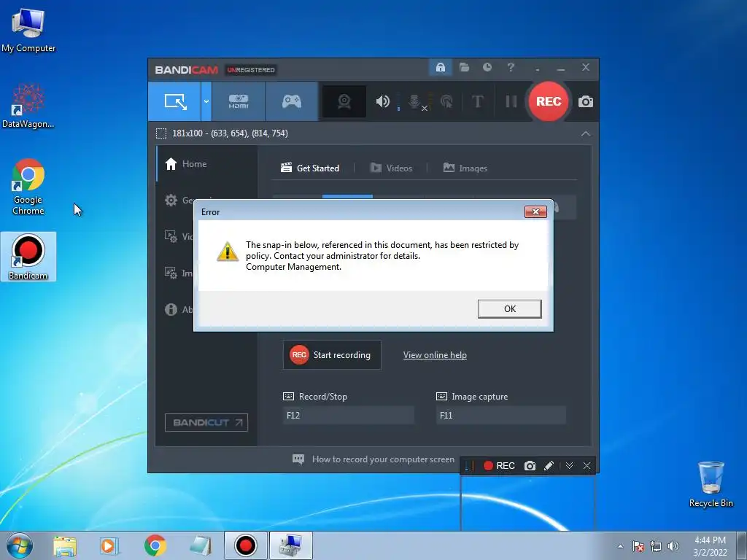Image resolution: width=747 pixels, height=560 pixels.
Task: Switch to Bandicam taskbar button
Action: tap(245, 545)
